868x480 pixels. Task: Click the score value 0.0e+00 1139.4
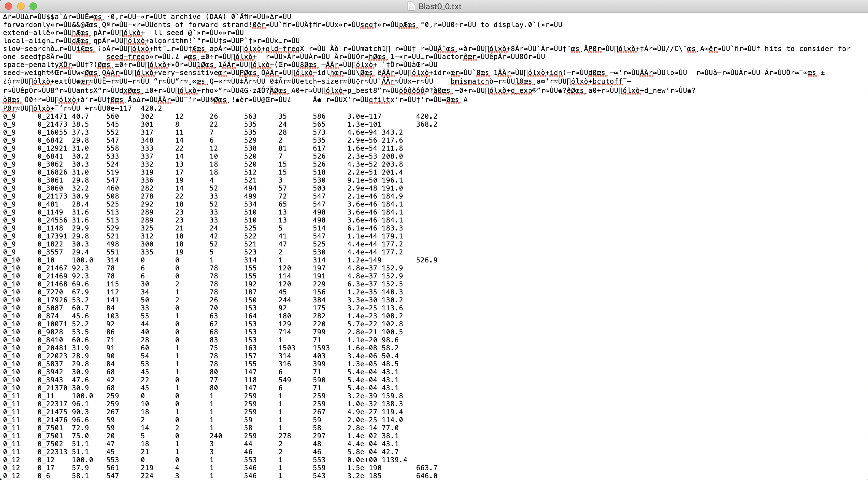pos(377,459)
